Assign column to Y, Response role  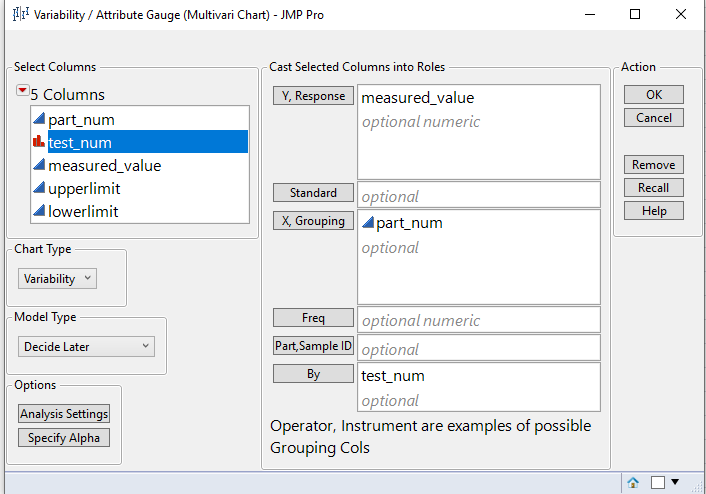point(313,96)
